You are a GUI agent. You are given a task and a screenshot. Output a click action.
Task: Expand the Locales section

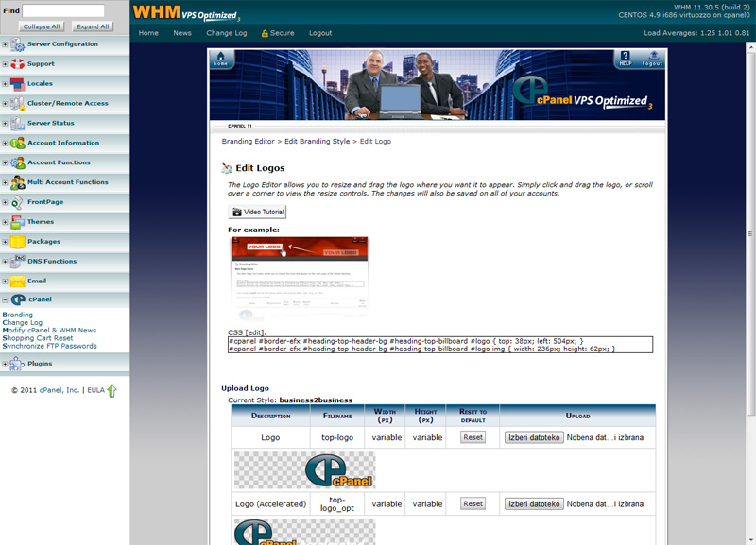(5, 84)
